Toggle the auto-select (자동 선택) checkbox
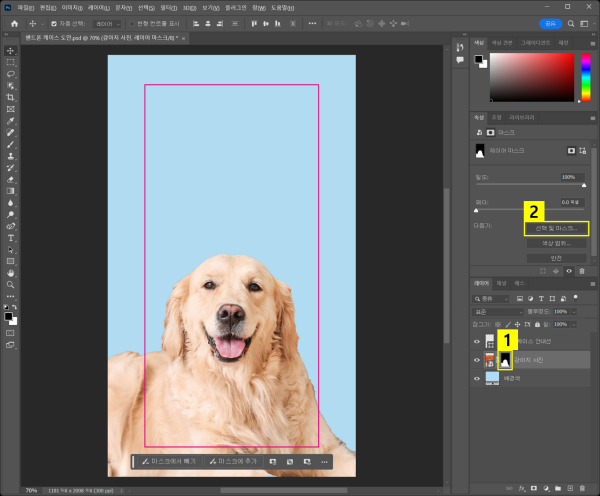 pyautogui.click(x=51, y=22)
